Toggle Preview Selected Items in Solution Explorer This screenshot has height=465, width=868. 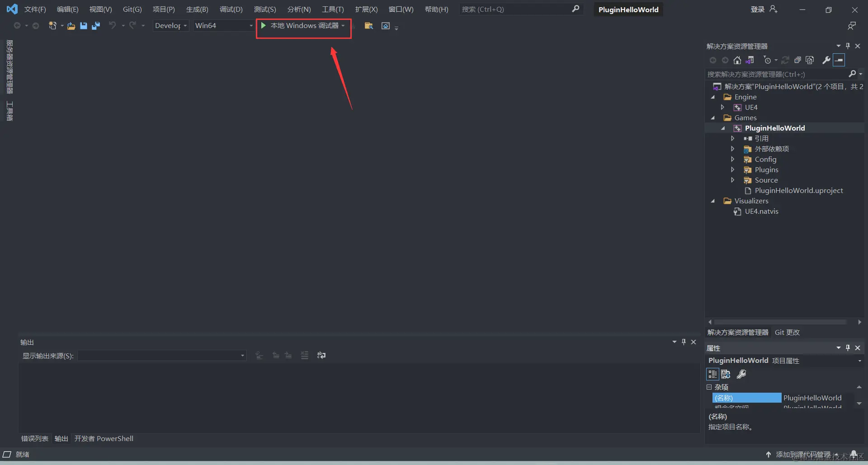[x=839, y=60]
